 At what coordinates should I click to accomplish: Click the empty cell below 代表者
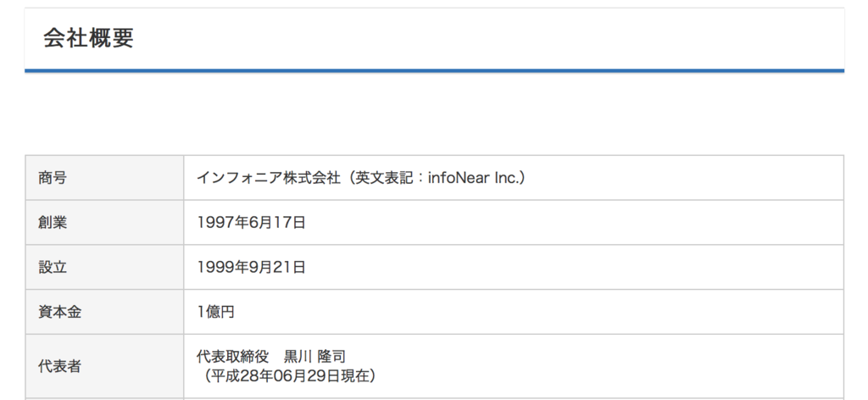coord(104,396)
